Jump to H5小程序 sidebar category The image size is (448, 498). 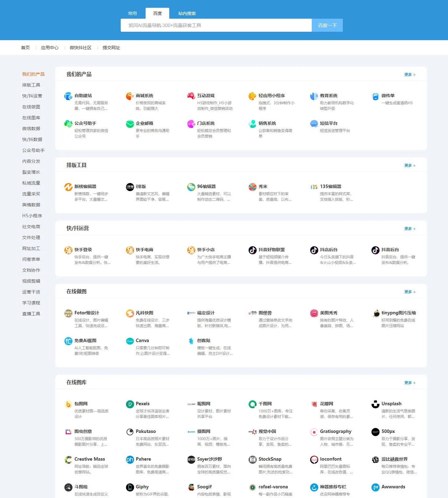click(x=32, y=216)
